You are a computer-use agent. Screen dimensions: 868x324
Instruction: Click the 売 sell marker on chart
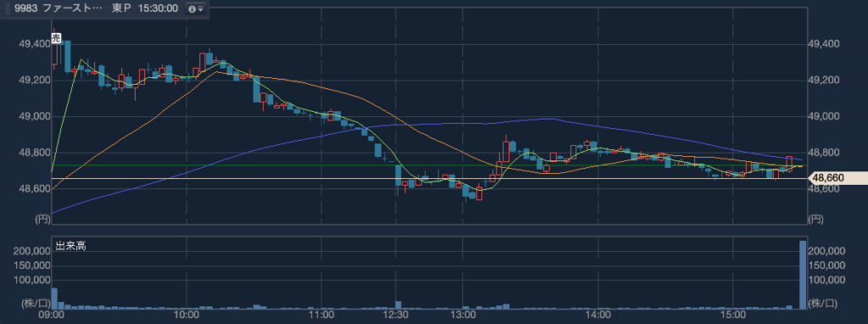coord(56,39)
